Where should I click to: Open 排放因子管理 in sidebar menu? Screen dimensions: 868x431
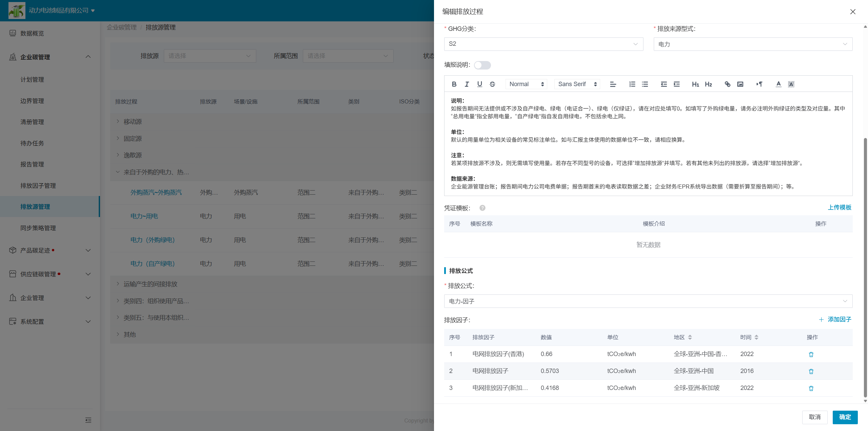tap(38, 185)
